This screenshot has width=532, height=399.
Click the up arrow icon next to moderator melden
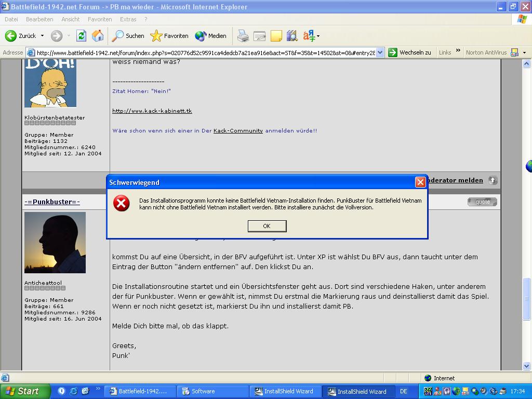click(493, 180)
